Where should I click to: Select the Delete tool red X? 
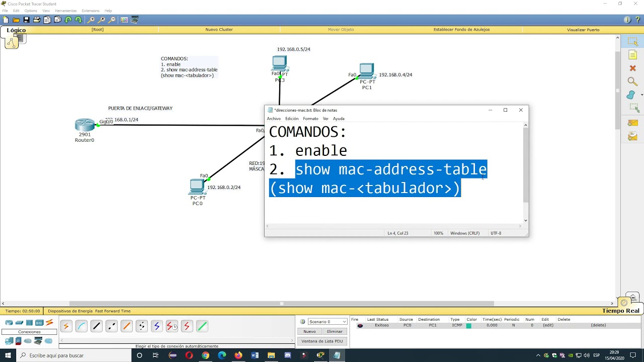tap(632, 68)
